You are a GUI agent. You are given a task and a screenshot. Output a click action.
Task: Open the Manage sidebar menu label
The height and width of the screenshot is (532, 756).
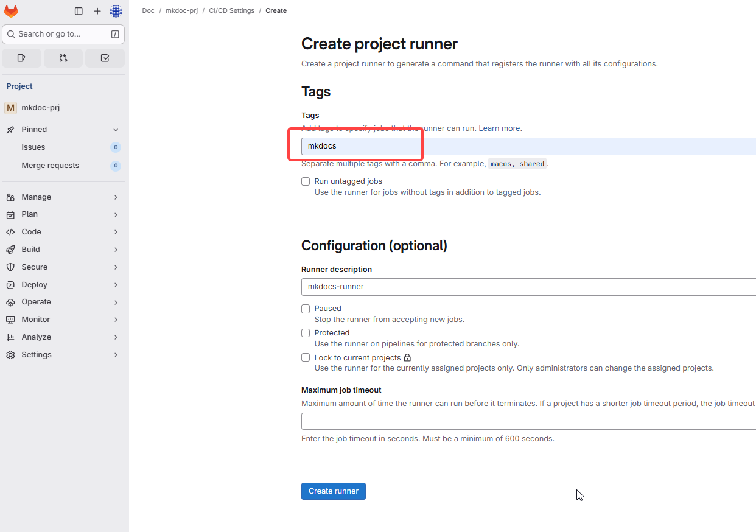(37, 197)
